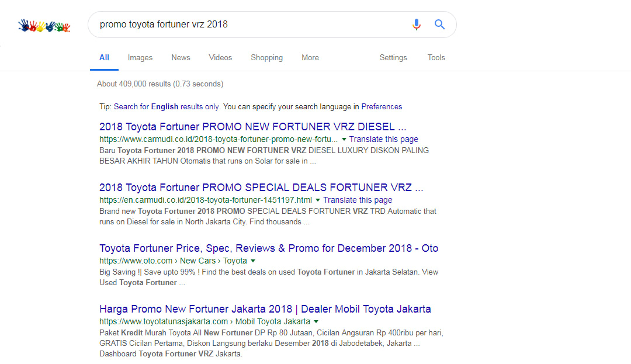Open result 'PROMO SPECIAL DEALS FORTUNER VRZ'
Image resolution: width=631 pixels, height=364 pixels.
pos(261,188)
